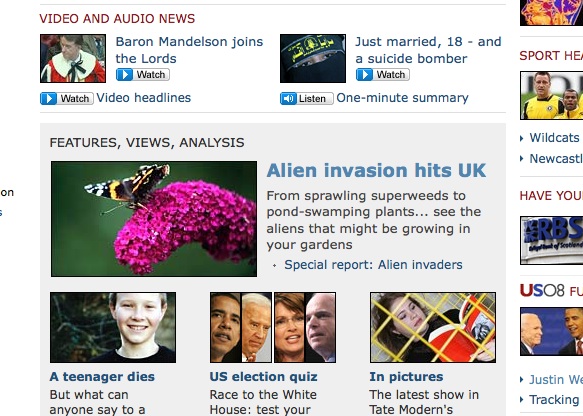Watch the Video headlines
The image size is (583, 416).
tap(67, 99)
